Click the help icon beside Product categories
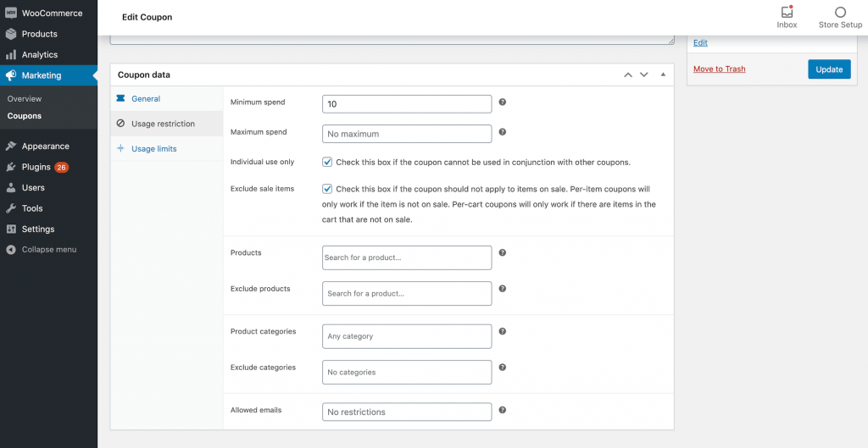 pyautogui.click(x=502, y=332)
